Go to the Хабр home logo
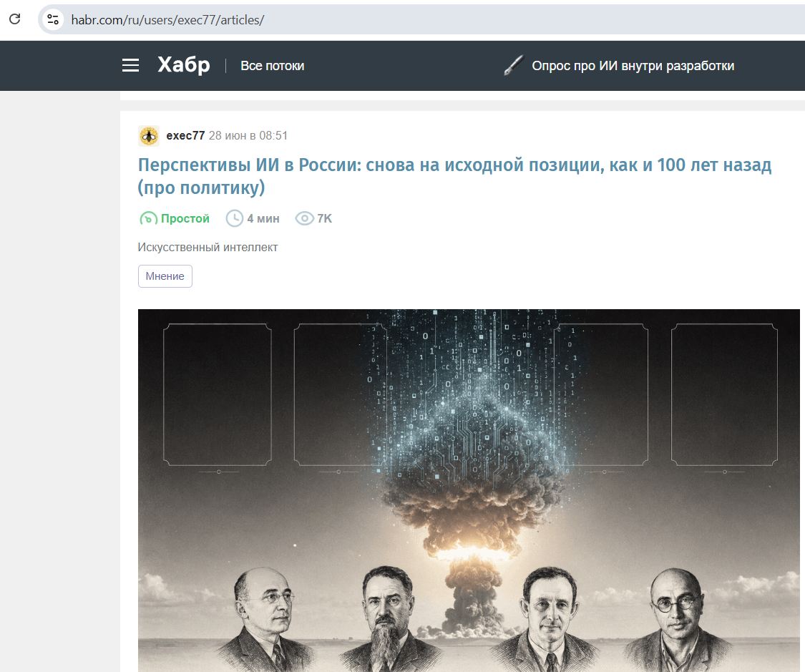This screenshot has height=672, width=805. 184,65
